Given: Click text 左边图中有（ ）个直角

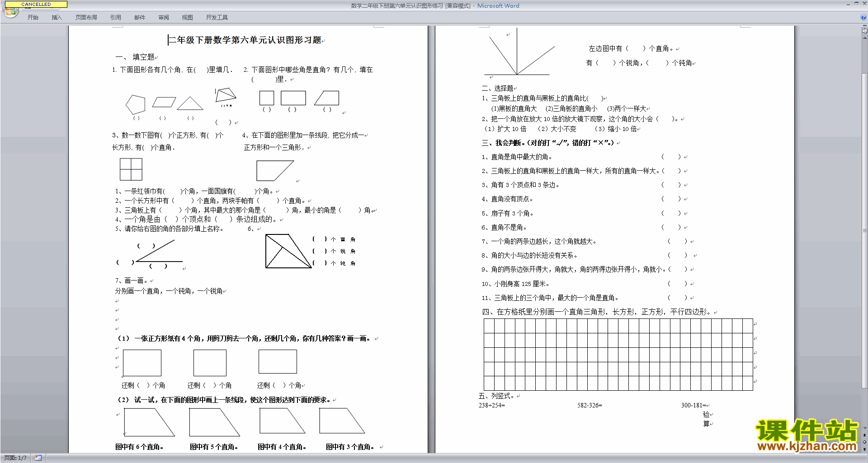Looking at the screenshot, I should pos(631,48).
